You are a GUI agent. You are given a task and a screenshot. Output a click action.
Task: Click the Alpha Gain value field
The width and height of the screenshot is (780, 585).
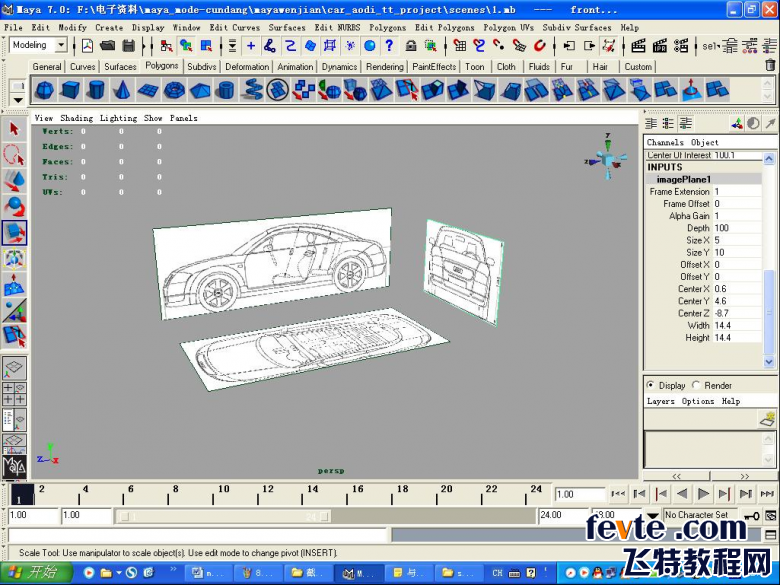738,216
